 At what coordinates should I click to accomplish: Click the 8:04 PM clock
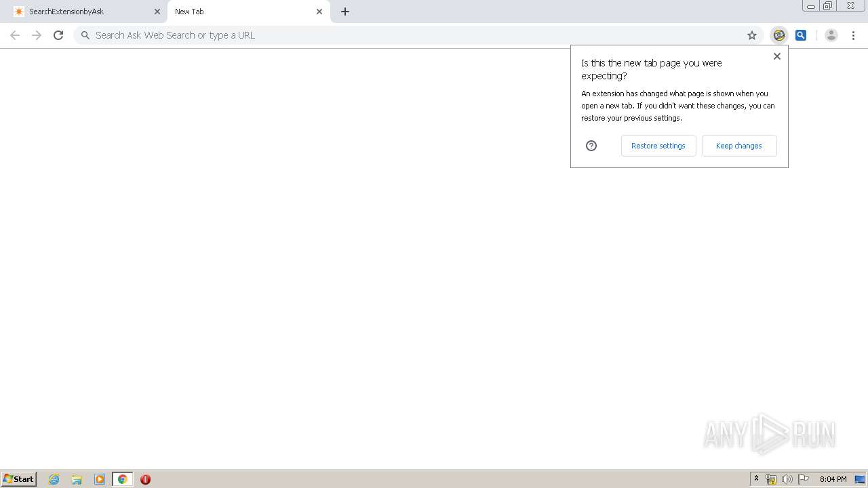coord(833,479)
